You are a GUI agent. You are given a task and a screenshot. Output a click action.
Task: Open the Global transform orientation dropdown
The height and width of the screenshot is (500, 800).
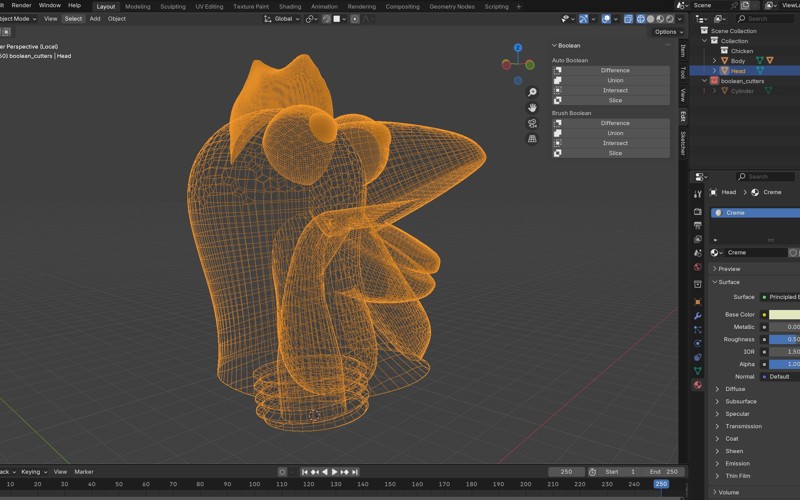283,19
